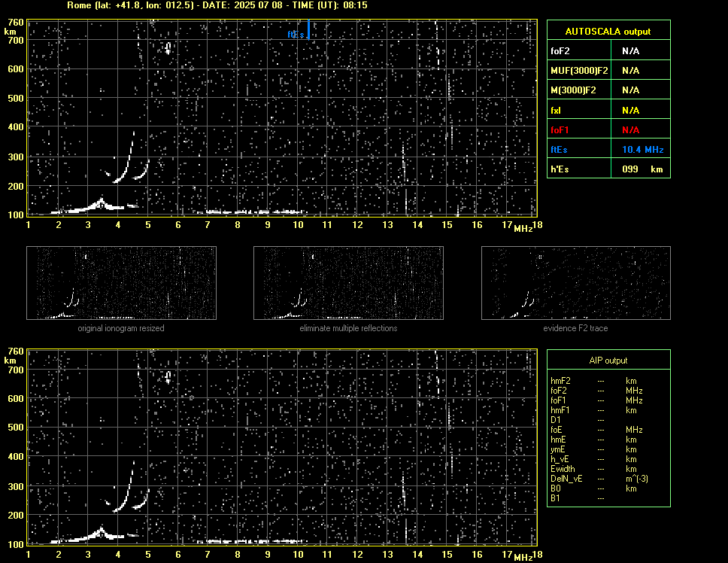Click the blue ftEs row label in table
The width and height of the screenshot is (728, 563).
(x=559, y=150)
